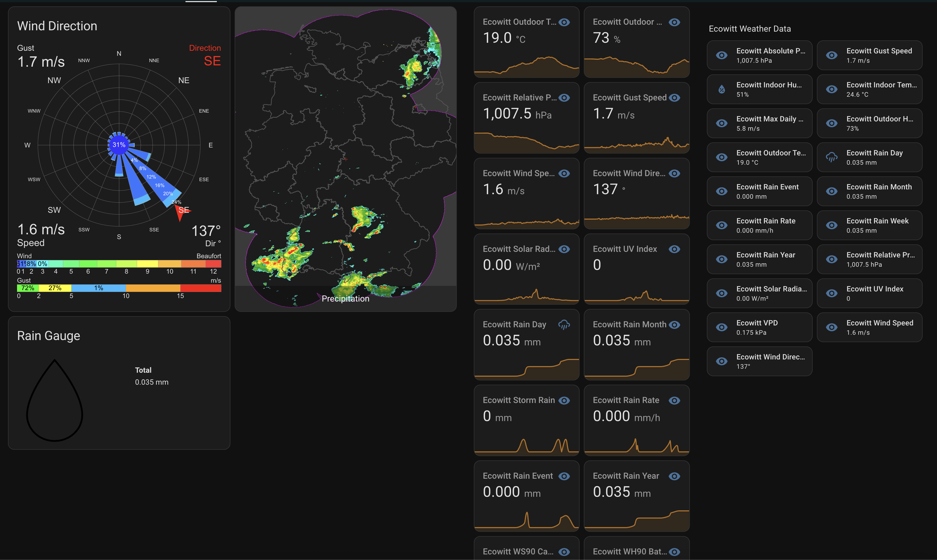
Task: Click eye icon beside Wind Direction 137° list entity
Action: click(721, 362)
